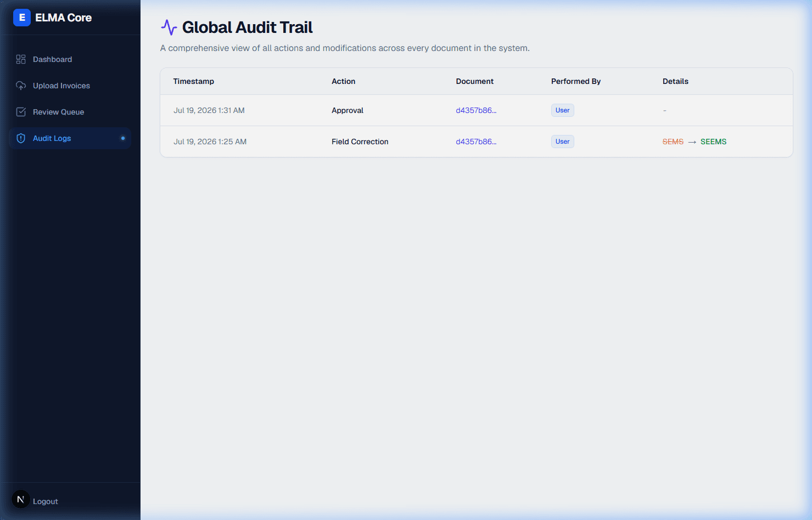This screenshot has width=812, height=520.
Task: Select the Audit Logs menu item
Action: [x=70, y=138]
